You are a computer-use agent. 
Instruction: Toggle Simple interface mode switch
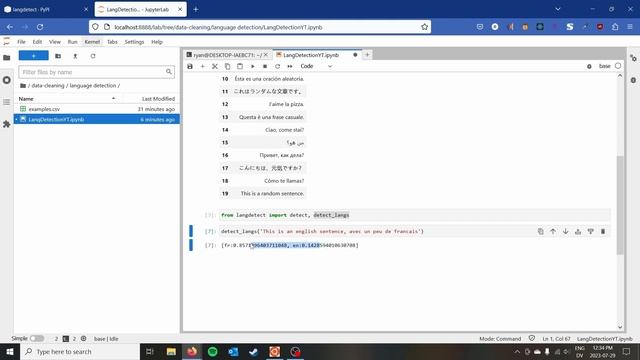pyautogui.click(x=37, y=338)
